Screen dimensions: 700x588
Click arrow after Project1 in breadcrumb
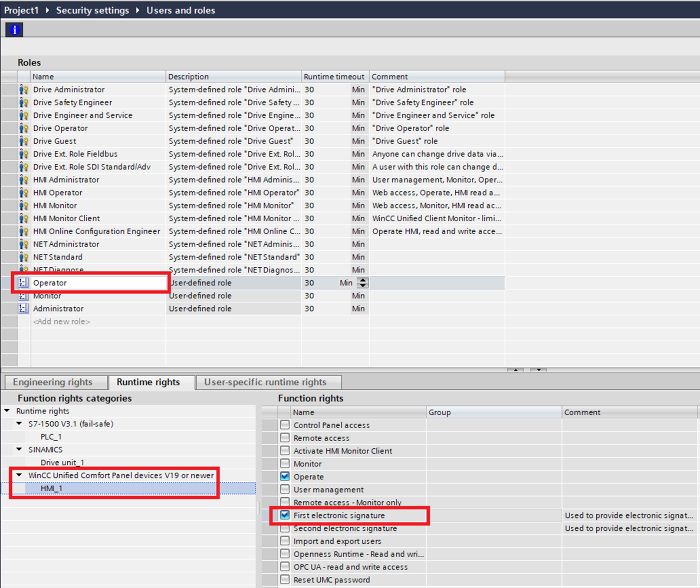click(x=47, y=10)
